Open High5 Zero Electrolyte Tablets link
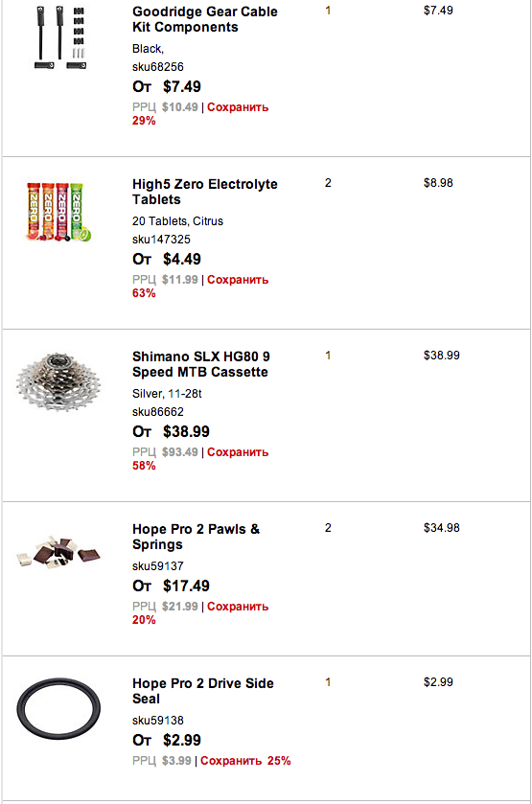The width and height of the screenshot is (532, 804). 205,192
